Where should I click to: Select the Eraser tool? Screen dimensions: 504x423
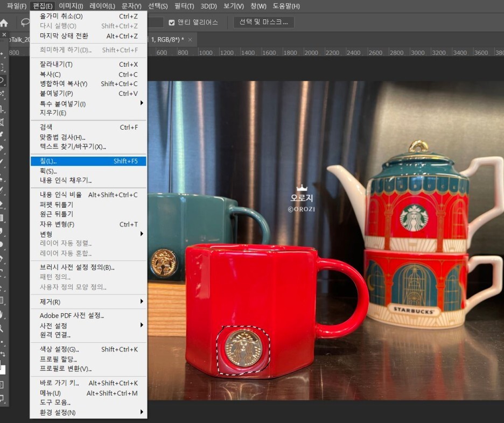pyautogui.click(x=2, y=205)
